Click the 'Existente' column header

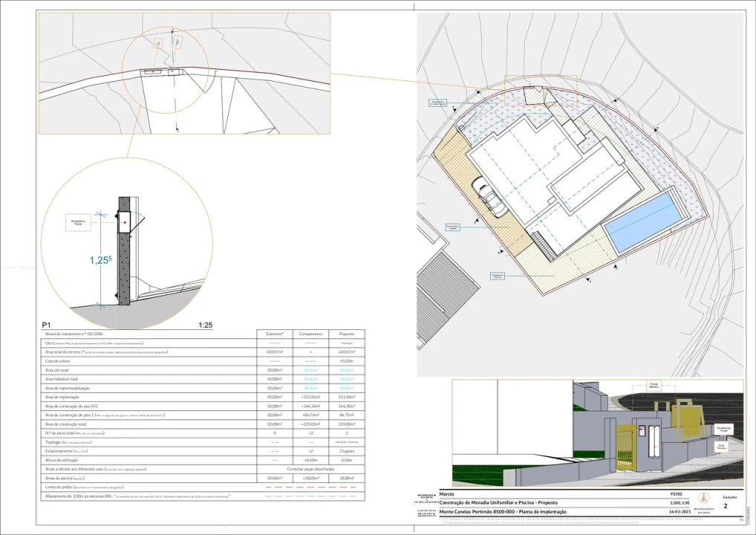point(274,334)
